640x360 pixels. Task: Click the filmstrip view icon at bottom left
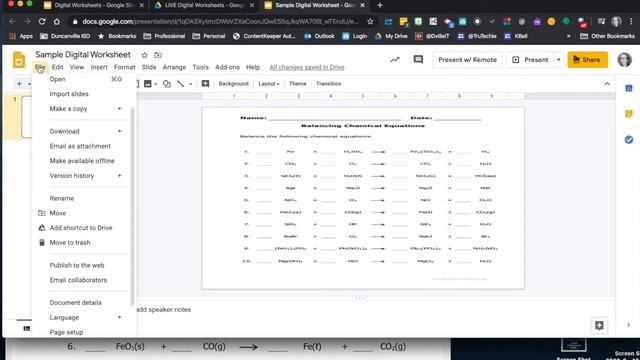(27, 328)
